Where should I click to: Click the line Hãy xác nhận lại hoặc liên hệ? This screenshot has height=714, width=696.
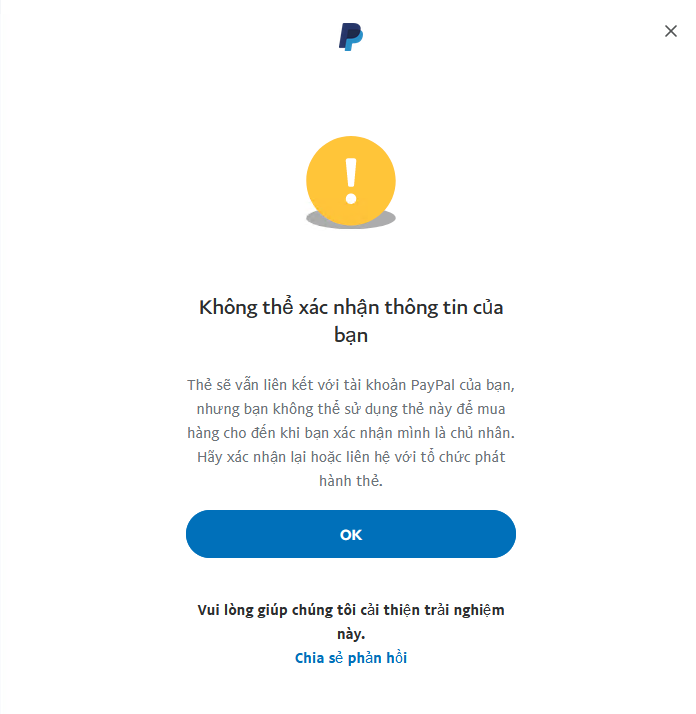coord(351,457)
